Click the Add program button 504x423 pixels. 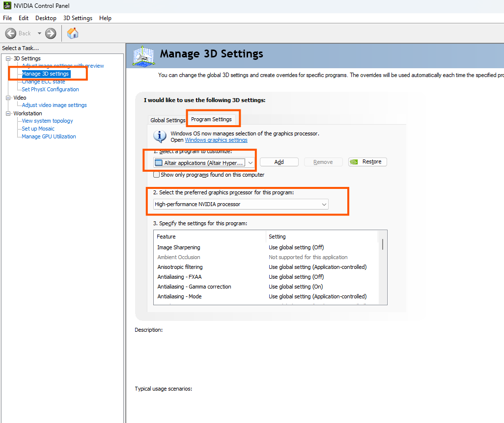click(279, 162)
